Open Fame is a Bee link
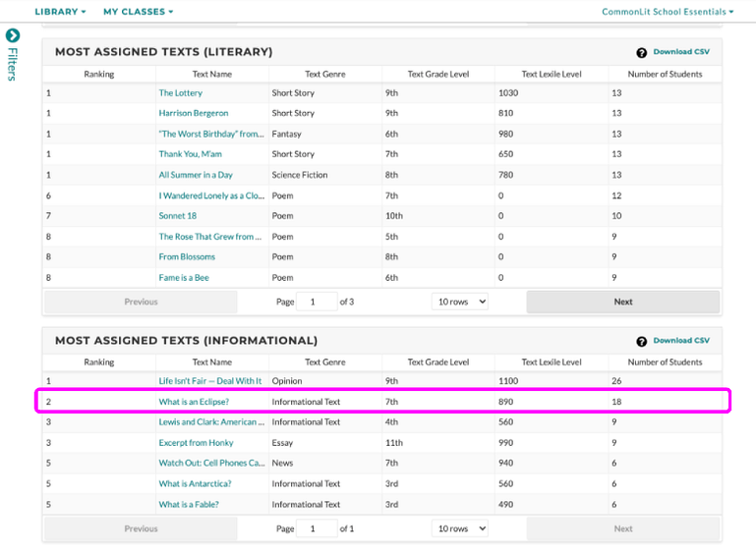 click(x=184, y=277)
